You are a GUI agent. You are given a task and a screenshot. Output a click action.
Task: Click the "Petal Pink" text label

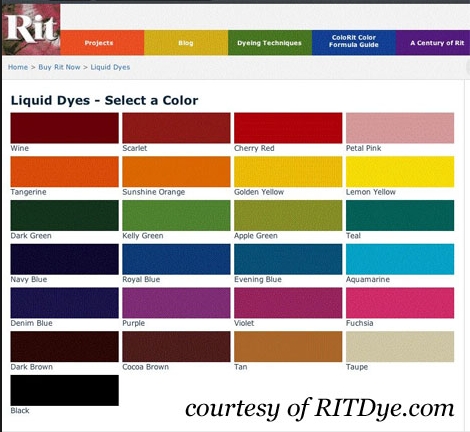[364, 148]
